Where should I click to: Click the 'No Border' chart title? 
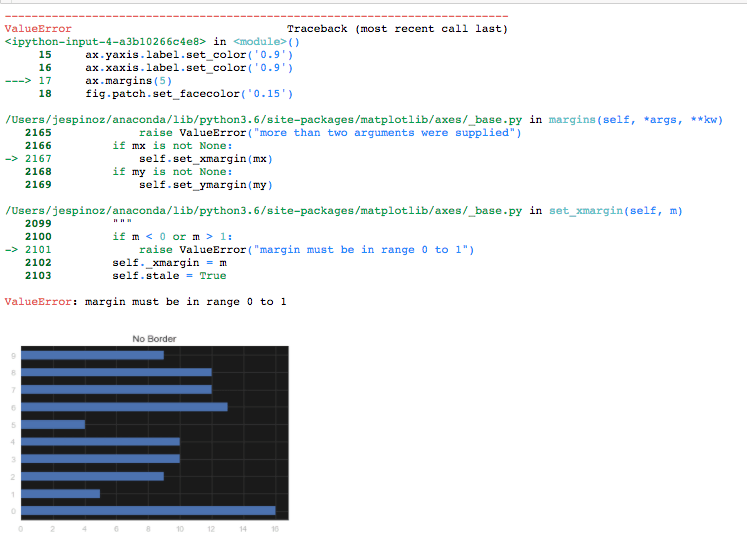click(x=154, y=339)
